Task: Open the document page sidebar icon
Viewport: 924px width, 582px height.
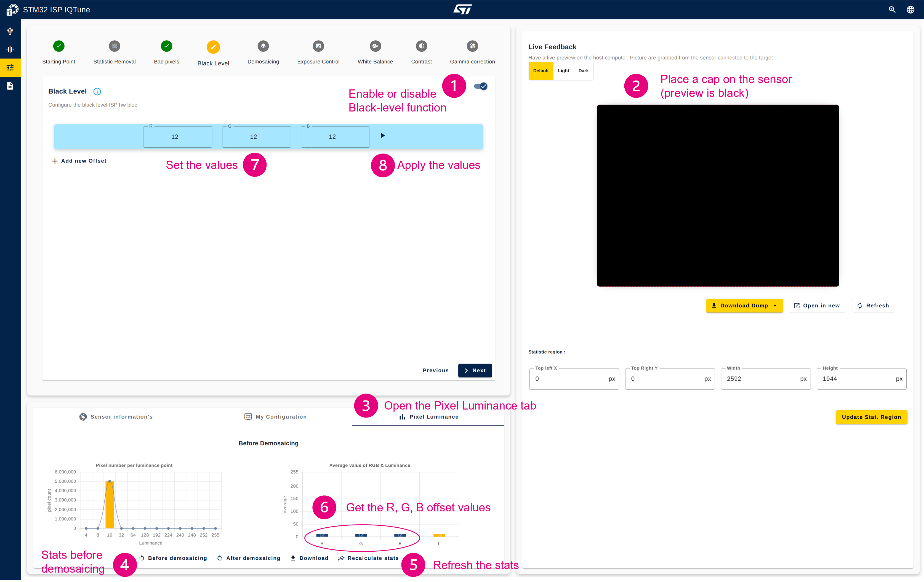Action: pos(10,86)
